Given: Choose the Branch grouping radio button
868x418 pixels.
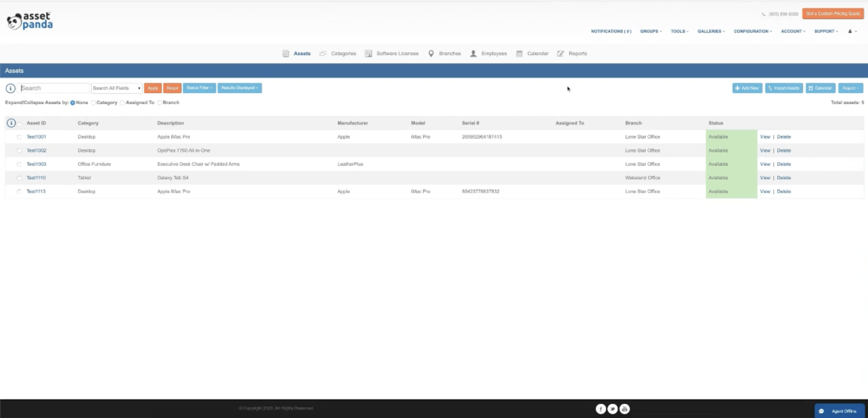Looking at the screenshot, I should tap(159, 102).
